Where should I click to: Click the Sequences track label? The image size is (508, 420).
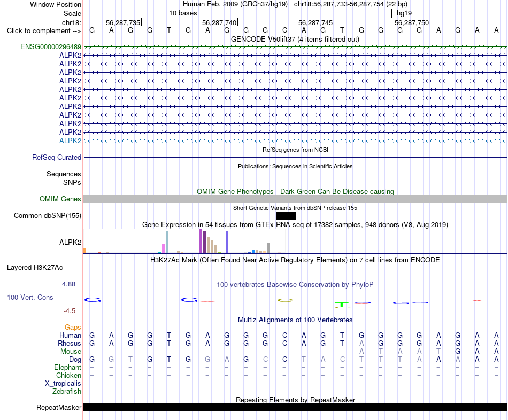[64, 174]
